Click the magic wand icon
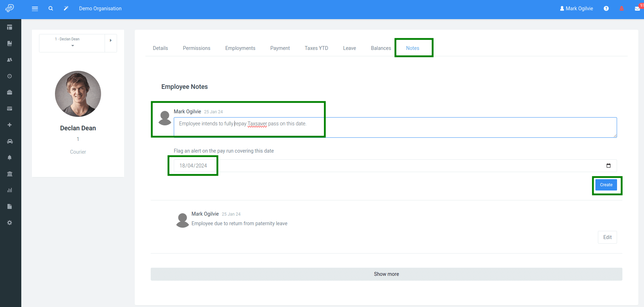Viewport: 644px width, 307px height. (66, 8)
